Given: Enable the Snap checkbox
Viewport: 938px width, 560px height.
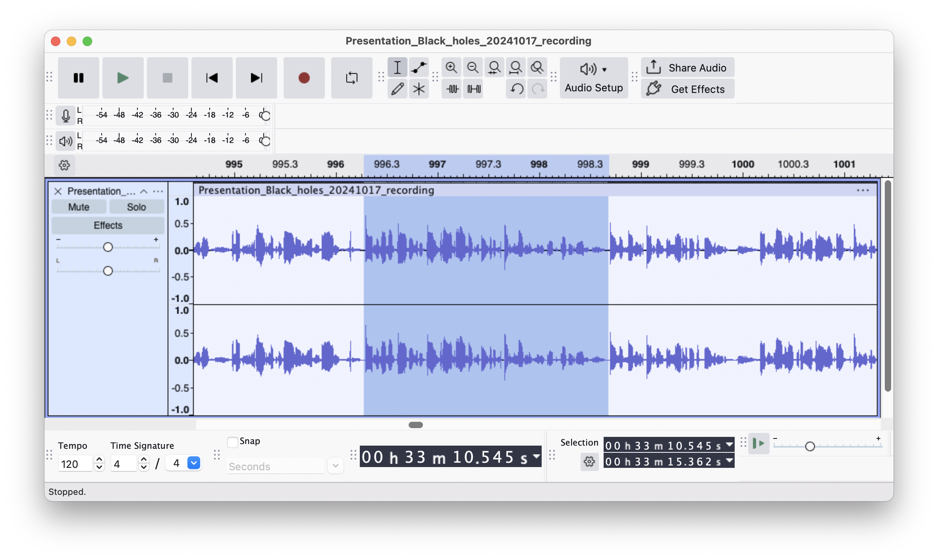Looking at the screenshot, I should pyautogui.click(x=233, y=442).
